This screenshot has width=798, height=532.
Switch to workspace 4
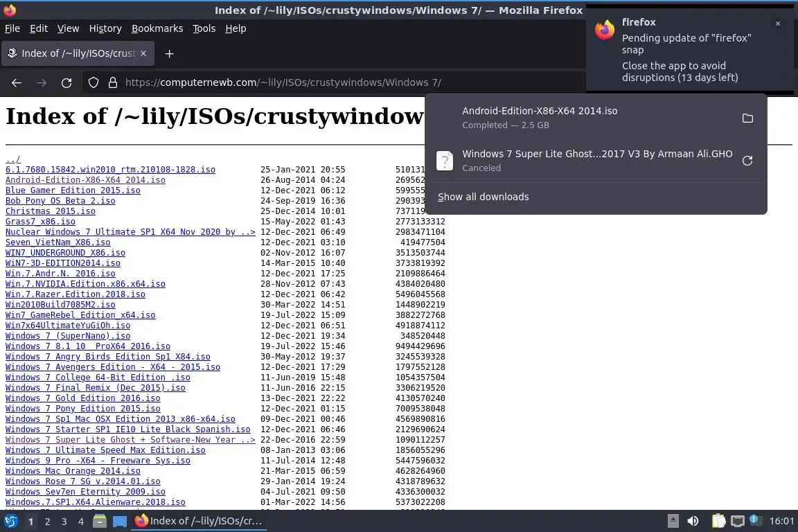[81, 522]
